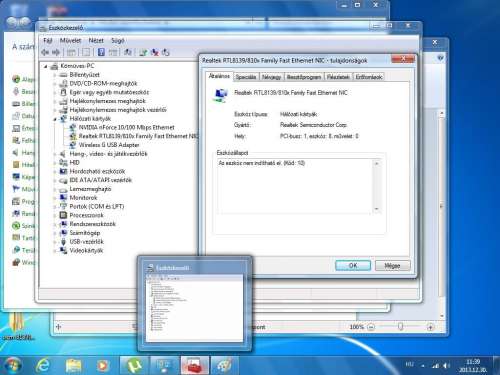Select the Általános tab
500x375 pixels.
pyautogui.click(x=219, y=76)
